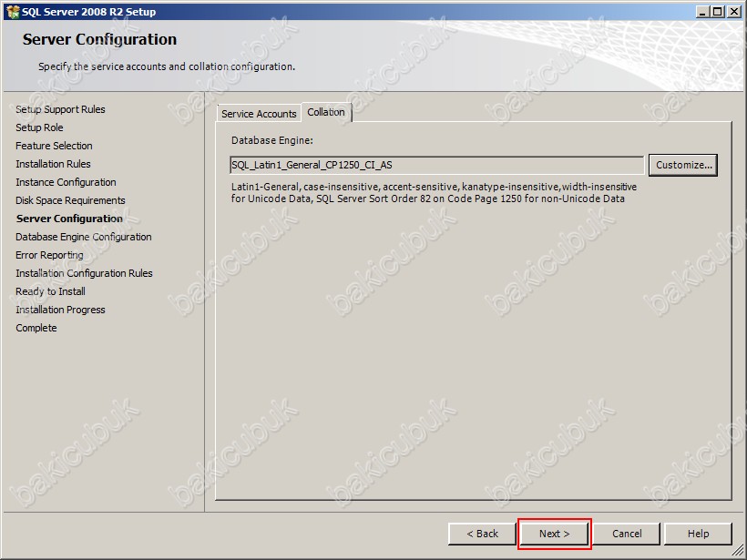
Task: Click the Server Configuration page heading
Action: tap(99, 39)
